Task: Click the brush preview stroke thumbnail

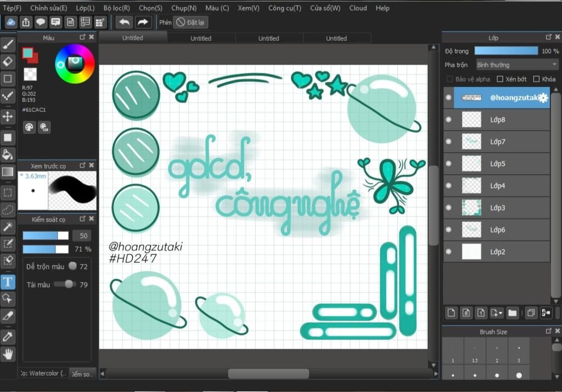Action: (x=72, y=190)
